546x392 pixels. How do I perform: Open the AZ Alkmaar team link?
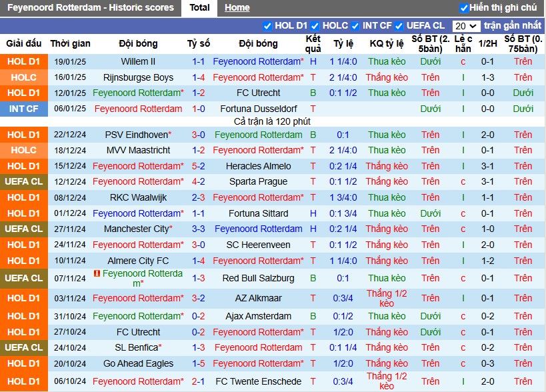point(259,299)
